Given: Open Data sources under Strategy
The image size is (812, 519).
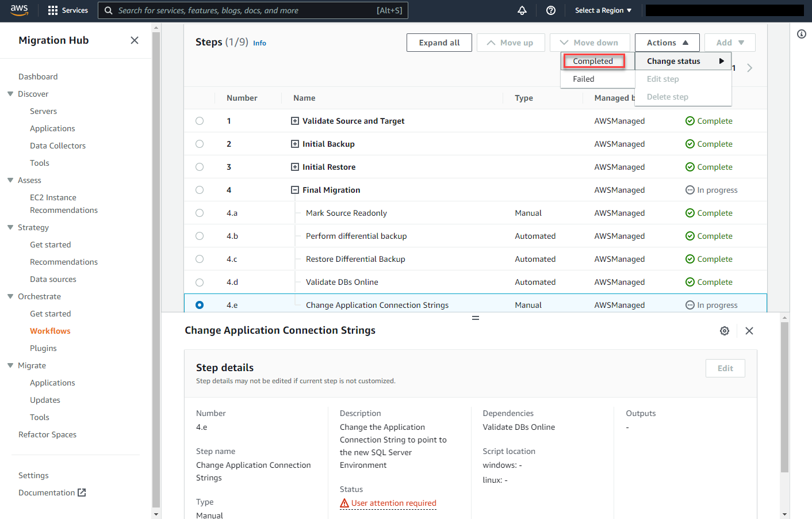Looking at the screenshot, I should tap(53, 279).
